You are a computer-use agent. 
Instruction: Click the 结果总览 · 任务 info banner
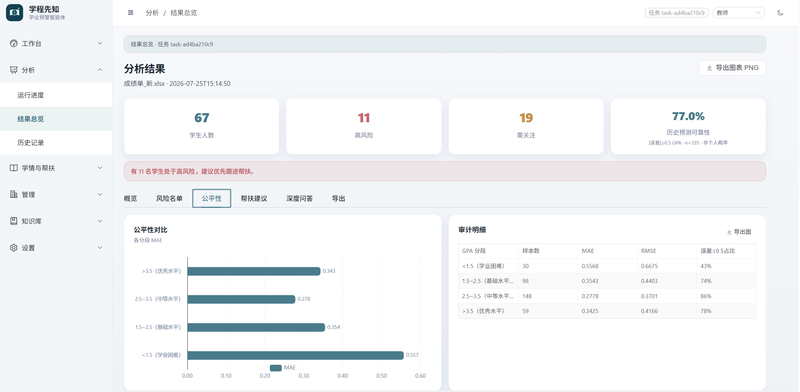tap(445, 44)
